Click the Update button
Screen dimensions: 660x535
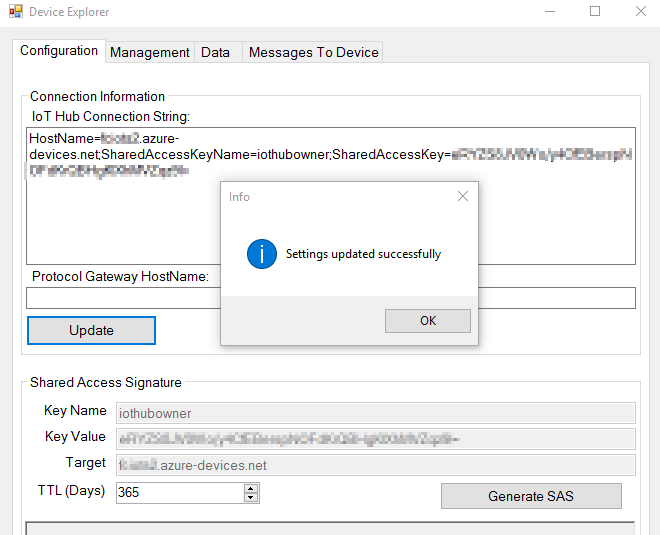pyautogui.click(x=91, y=330)
